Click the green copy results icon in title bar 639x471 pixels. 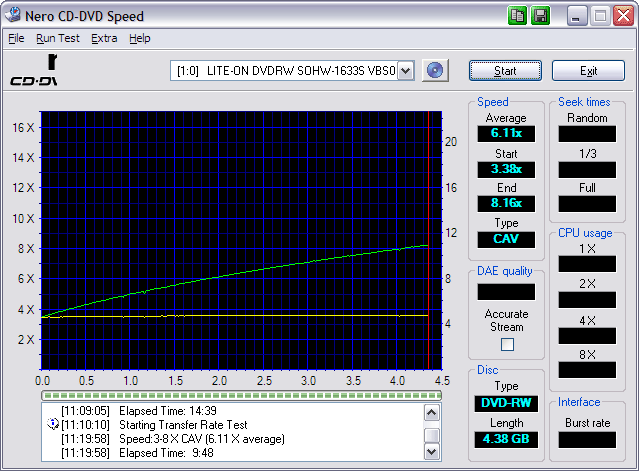[518, 16]
